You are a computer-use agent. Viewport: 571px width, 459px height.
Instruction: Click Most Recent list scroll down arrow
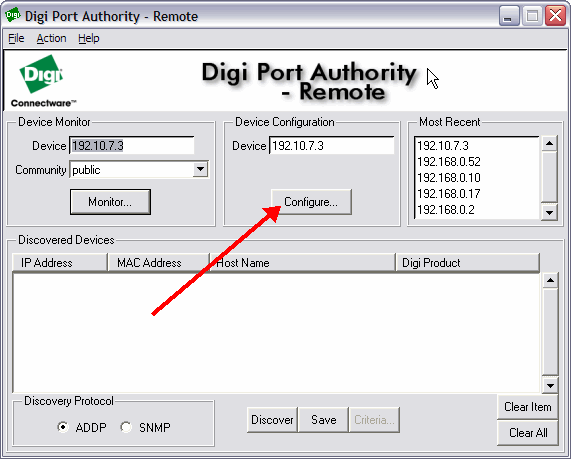point(549,212)
